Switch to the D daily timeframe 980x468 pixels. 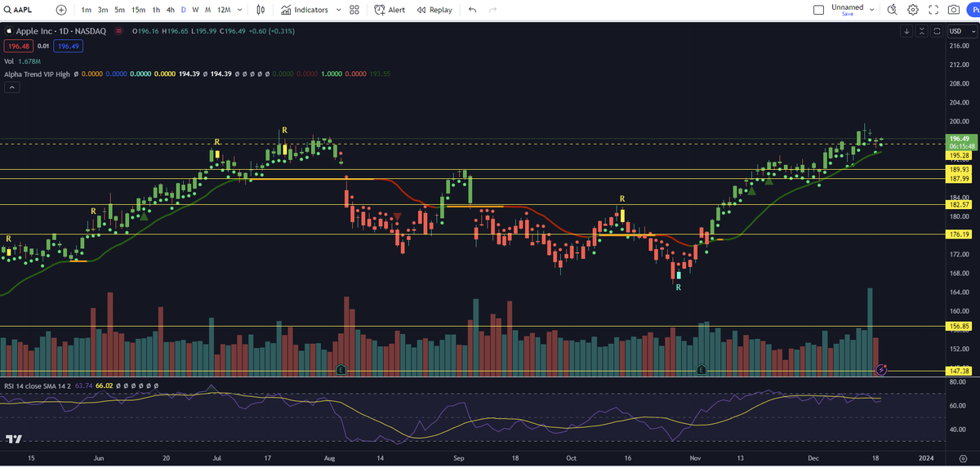[x=184, y=10]
